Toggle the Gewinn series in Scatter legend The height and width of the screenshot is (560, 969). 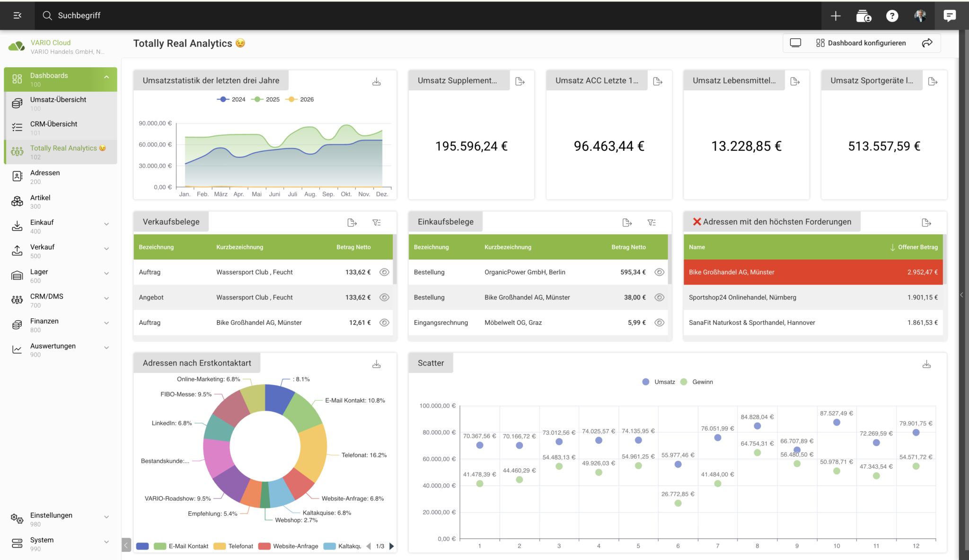[x=696, y=382]
